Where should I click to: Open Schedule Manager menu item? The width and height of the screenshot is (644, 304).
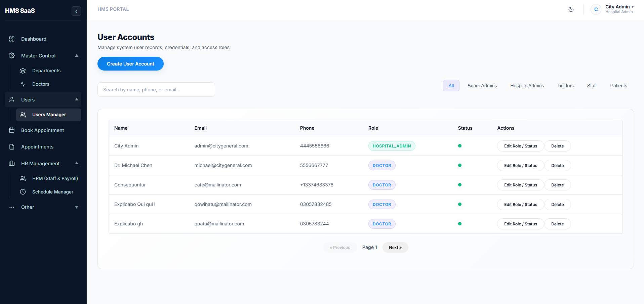48,192
